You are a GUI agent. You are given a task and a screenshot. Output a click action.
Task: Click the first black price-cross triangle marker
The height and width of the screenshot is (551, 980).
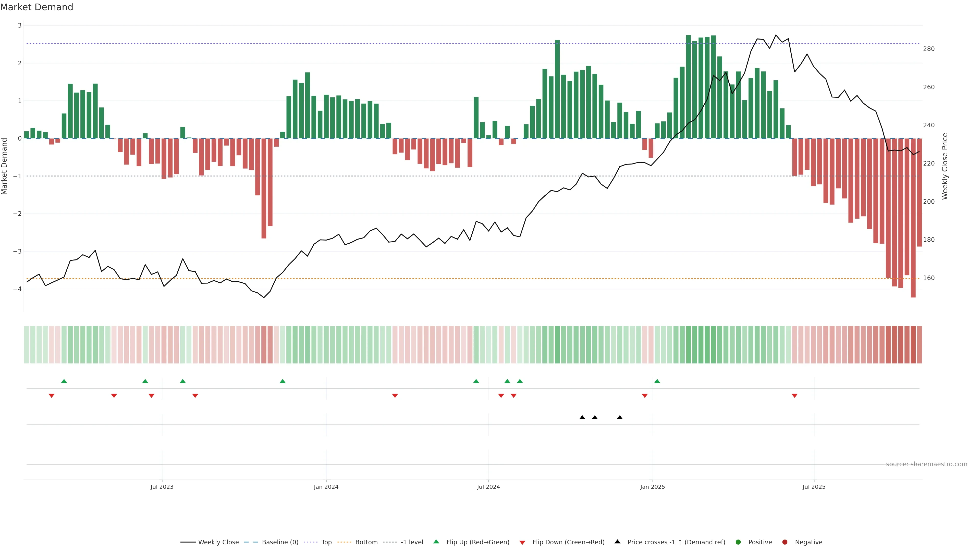(x=582, y=417)
